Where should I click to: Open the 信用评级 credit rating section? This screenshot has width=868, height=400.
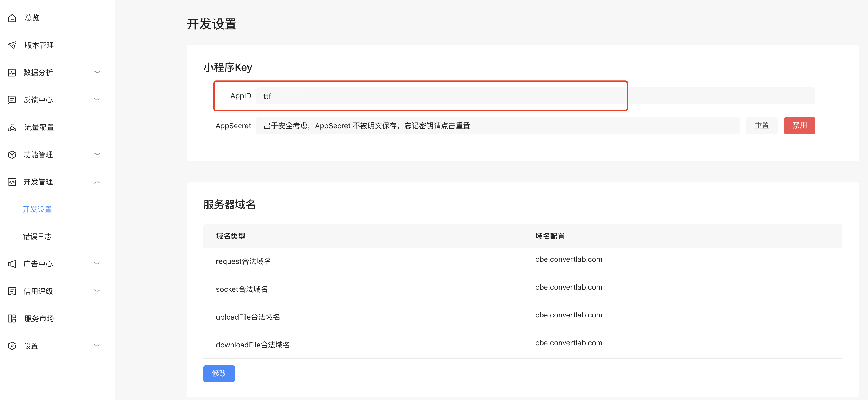38,291
